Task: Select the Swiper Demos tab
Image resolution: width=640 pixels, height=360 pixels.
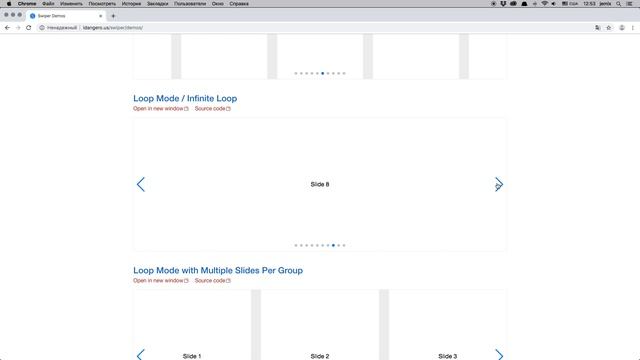Action: pos(65,16)
